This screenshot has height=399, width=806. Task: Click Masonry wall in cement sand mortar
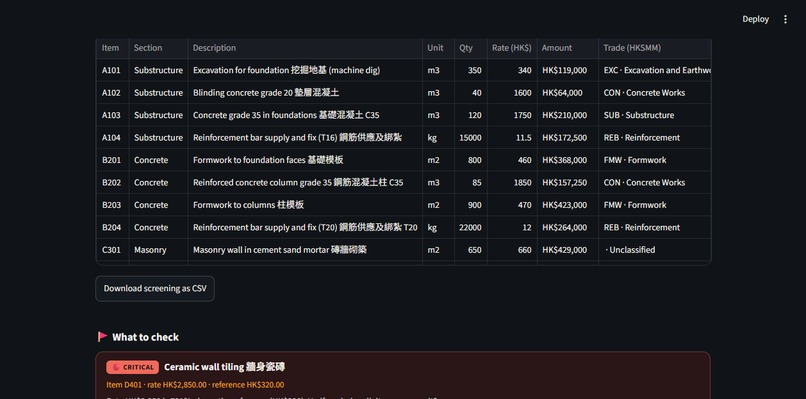(x=305, y=250)
